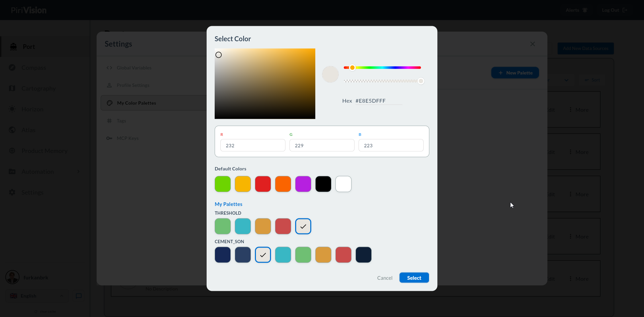Choose THRESHOLD palette green swatch

223,226
